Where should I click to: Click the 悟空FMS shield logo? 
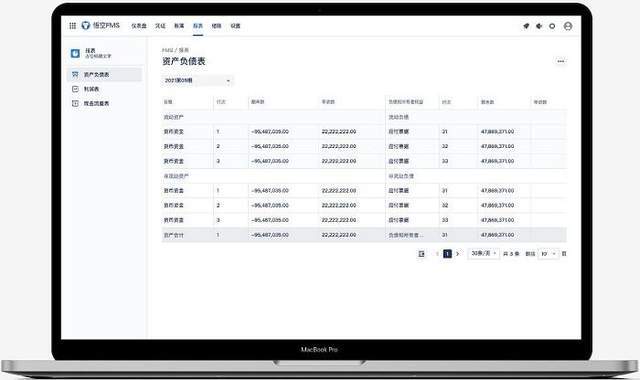pos(86,25)
